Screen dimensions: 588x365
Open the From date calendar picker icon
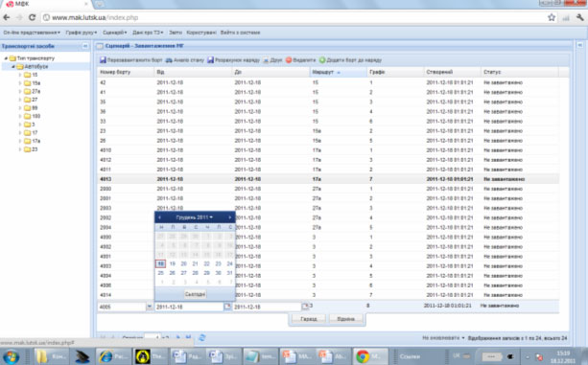click(x=227, y=307)
